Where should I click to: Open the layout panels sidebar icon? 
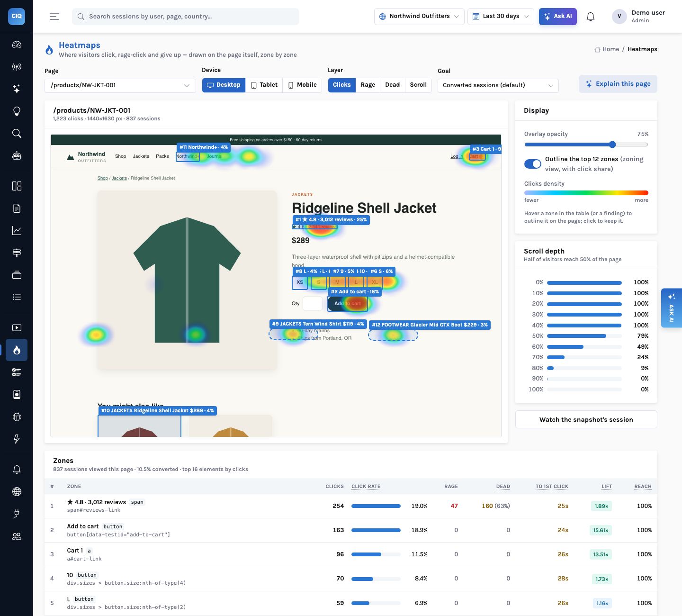[17, 186]
